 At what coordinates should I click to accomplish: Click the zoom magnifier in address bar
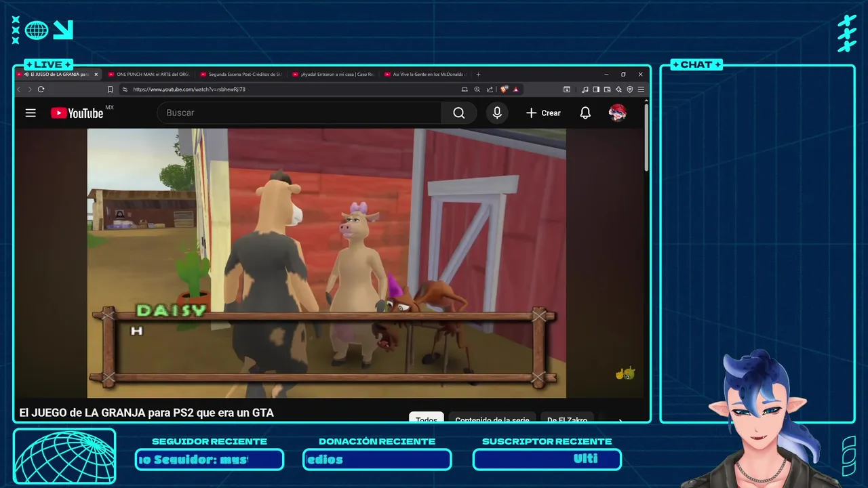tap(477, 89)
